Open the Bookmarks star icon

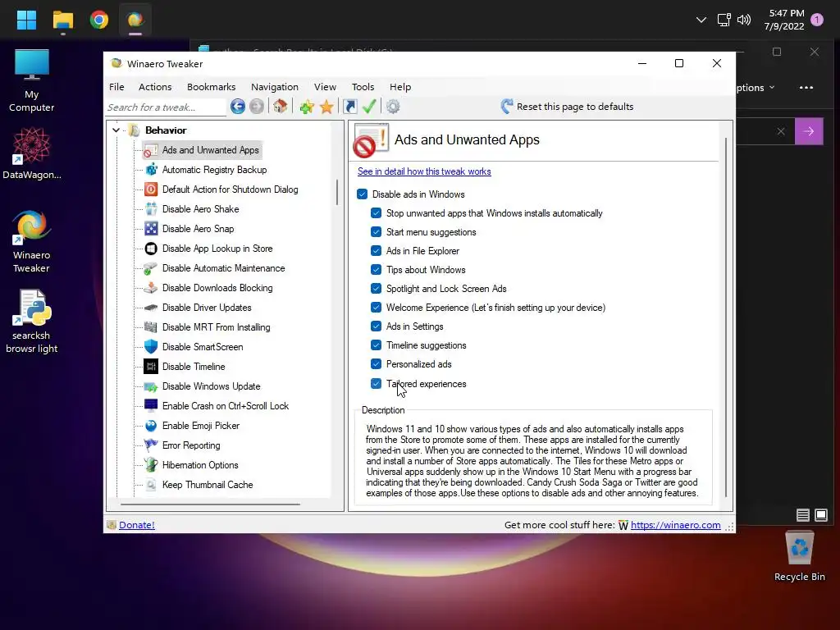pyautogui.click(x=326, y=107)
